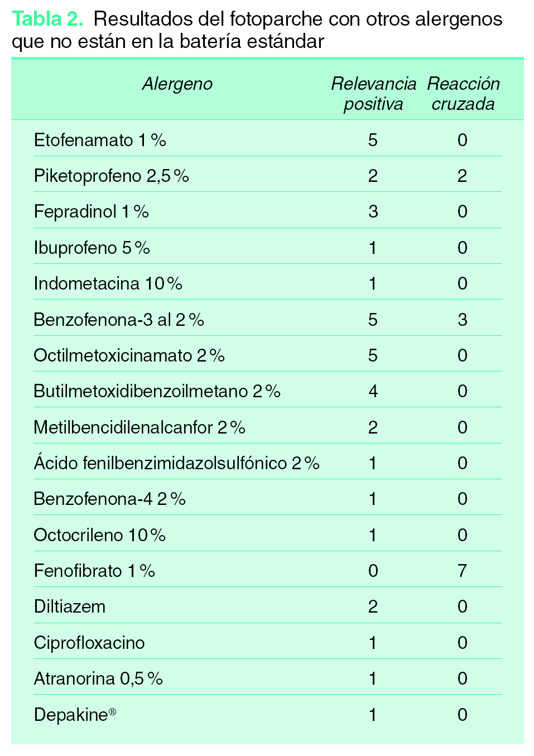Click the 'Indometacina 10 %' row label
Viewport: 534px width, 756px height.
(x=108, y=283)
